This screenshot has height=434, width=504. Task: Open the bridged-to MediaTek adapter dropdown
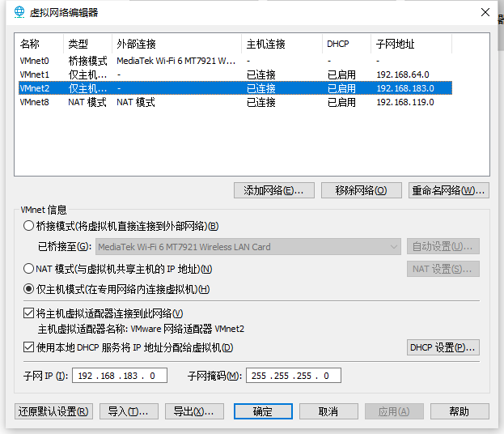[x=248, y=247]
